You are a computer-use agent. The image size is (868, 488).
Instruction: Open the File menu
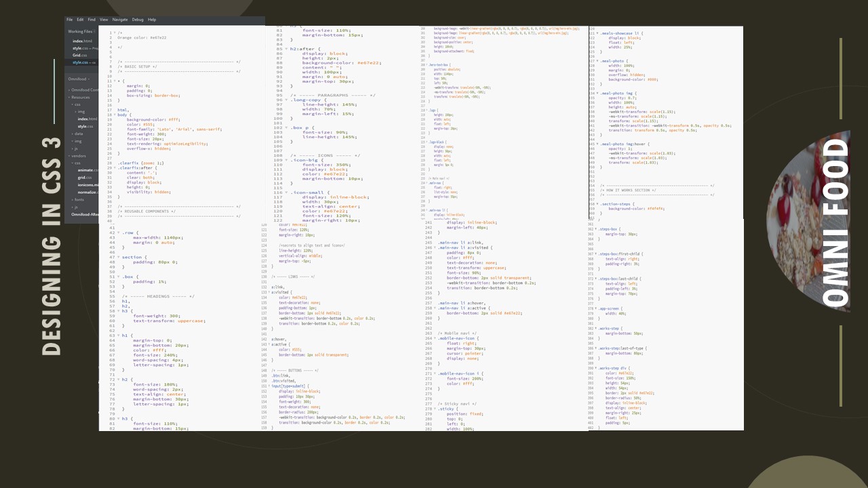[69, 20]
